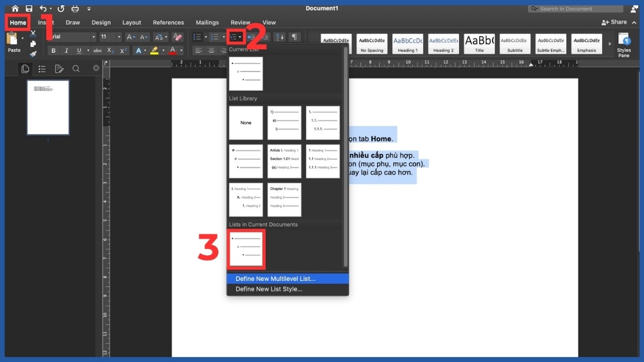Toggle Bold formatting button
The height and width of the screenshot is (362, 644).
pos(53,50)
